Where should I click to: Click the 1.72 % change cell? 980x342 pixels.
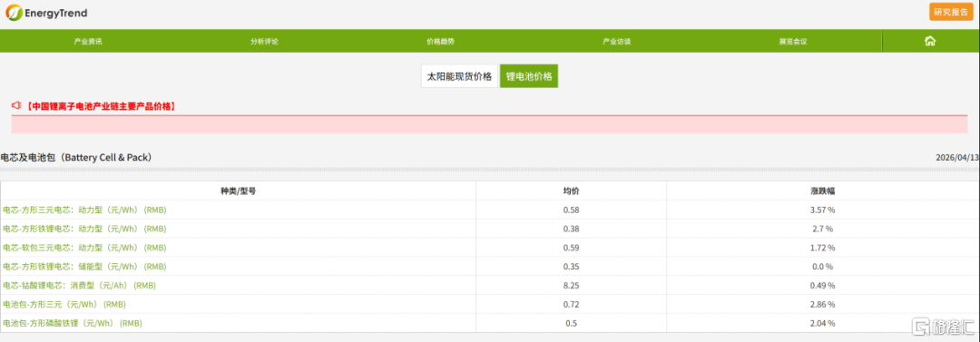(822, 248)
